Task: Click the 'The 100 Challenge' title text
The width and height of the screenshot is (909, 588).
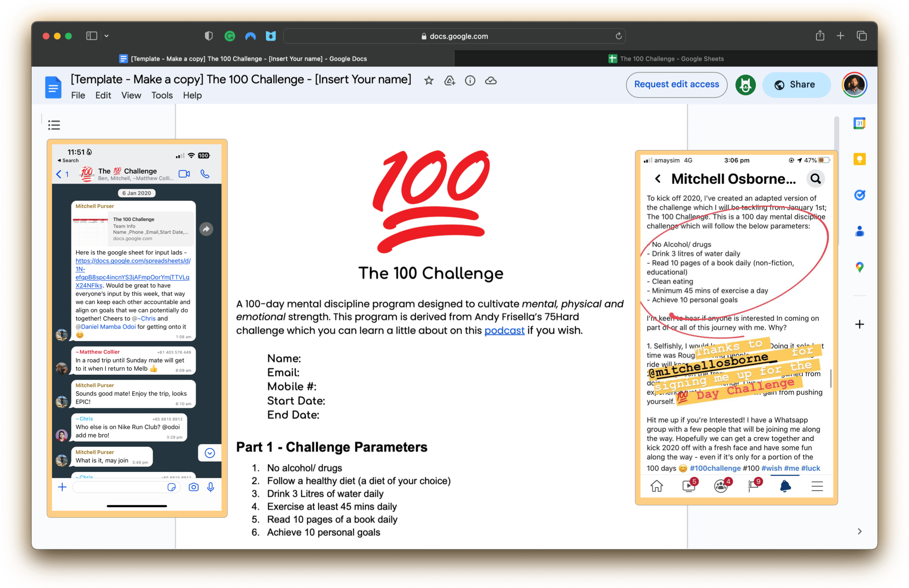Action: tap(431, 273)
